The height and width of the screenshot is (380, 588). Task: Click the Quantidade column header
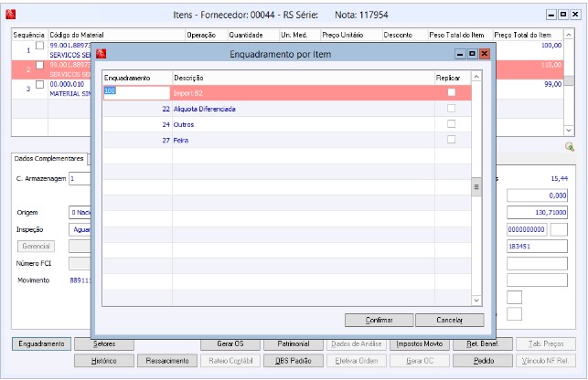(x=253, y=35)
